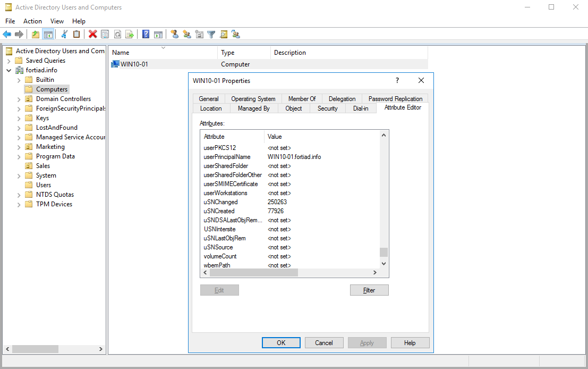588x369 pixels.
Task: Open the View menu
Action: 57,21
